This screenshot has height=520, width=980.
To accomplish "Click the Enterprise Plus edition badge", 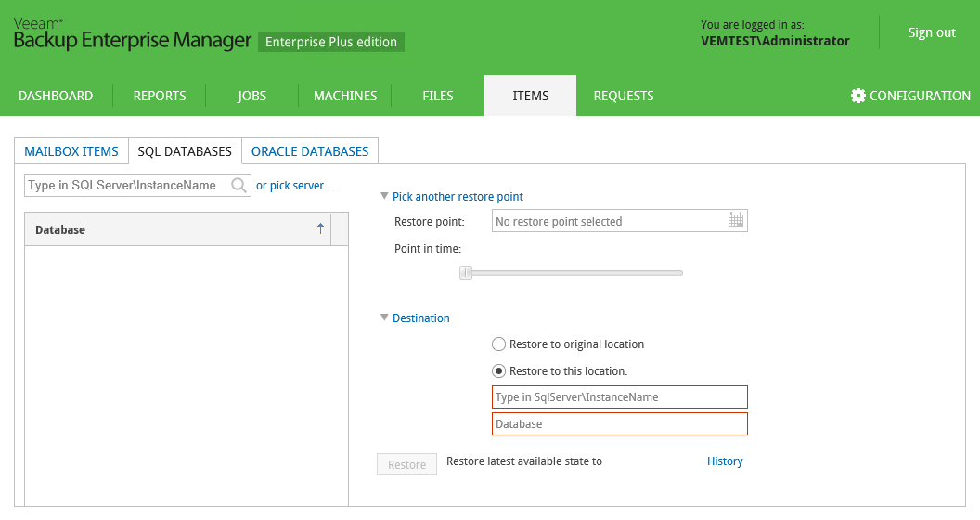I will point(331,42).
